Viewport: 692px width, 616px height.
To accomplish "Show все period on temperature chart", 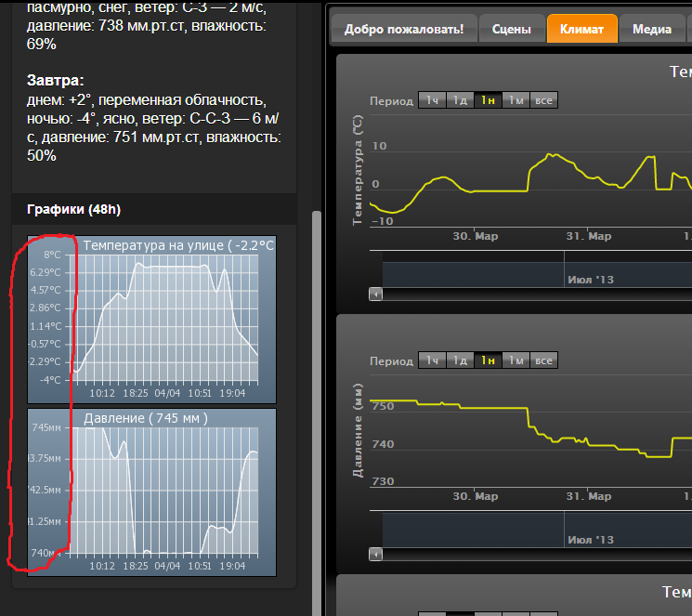I will tap(544, 100).
